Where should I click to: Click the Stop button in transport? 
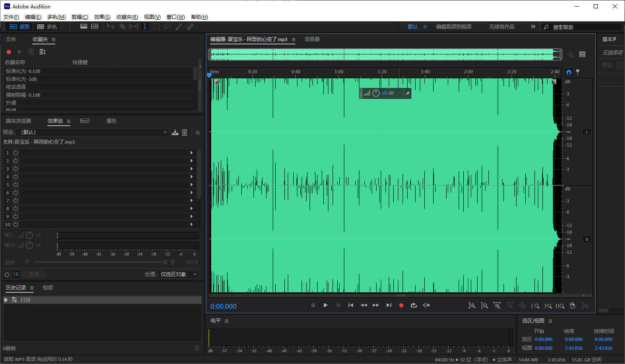tap(313, 305)
